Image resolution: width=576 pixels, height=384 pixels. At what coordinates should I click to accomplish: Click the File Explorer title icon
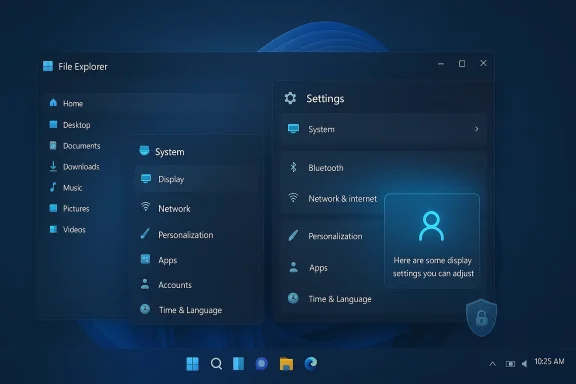tap(48, 66)
